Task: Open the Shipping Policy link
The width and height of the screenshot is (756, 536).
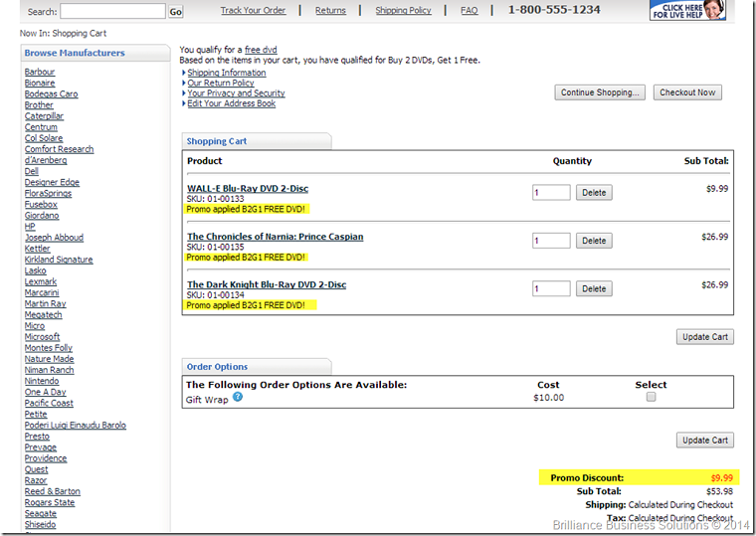Action: [x=403, y=10]
